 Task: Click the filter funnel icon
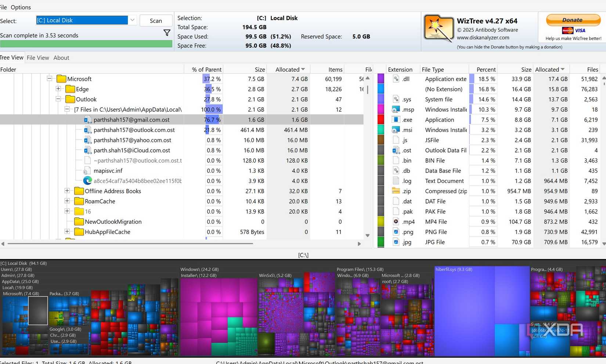(167, 33)
